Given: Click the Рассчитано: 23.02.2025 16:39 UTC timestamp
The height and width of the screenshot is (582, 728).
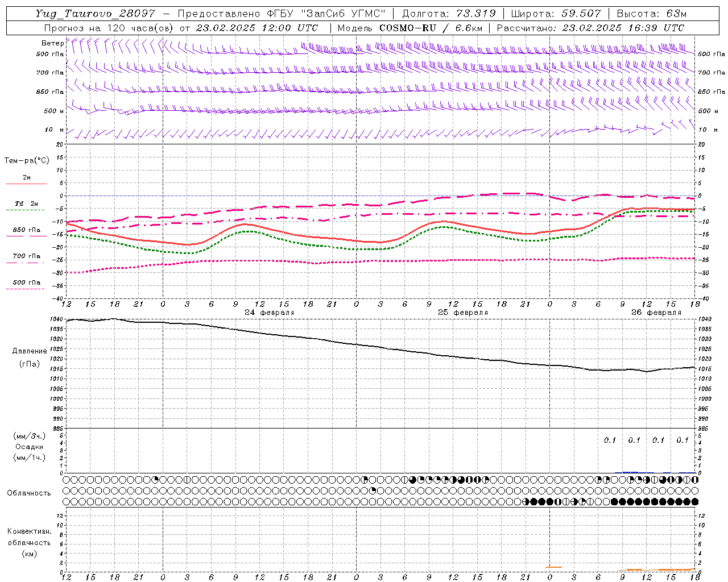Looking at the screenshot, I should pyautogui.click(x=590, y=28).
